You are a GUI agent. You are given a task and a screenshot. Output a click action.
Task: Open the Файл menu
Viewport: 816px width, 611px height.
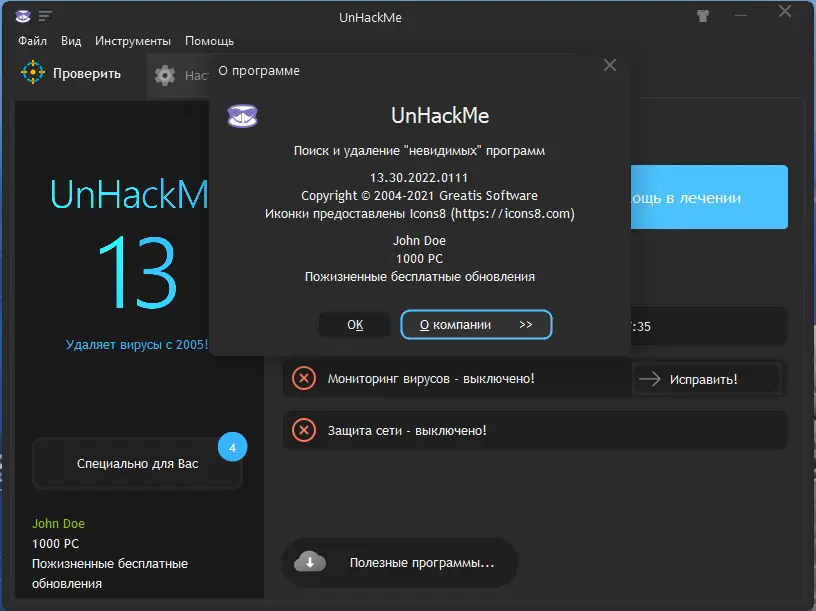tap(32, 41)
